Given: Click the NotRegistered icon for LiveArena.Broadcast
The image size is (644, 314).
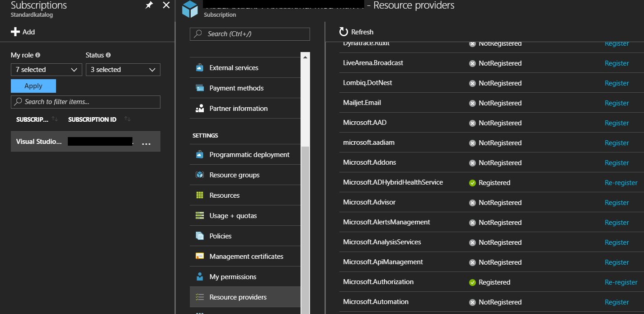Looking at the screenshot, I should coord(472,63).
